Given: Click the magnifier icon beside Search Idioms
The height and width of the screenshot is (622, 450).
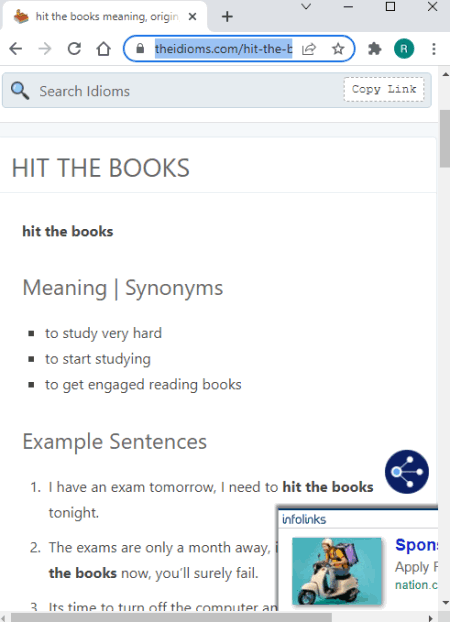Looking at the screenshot, I should pos(20,90).
